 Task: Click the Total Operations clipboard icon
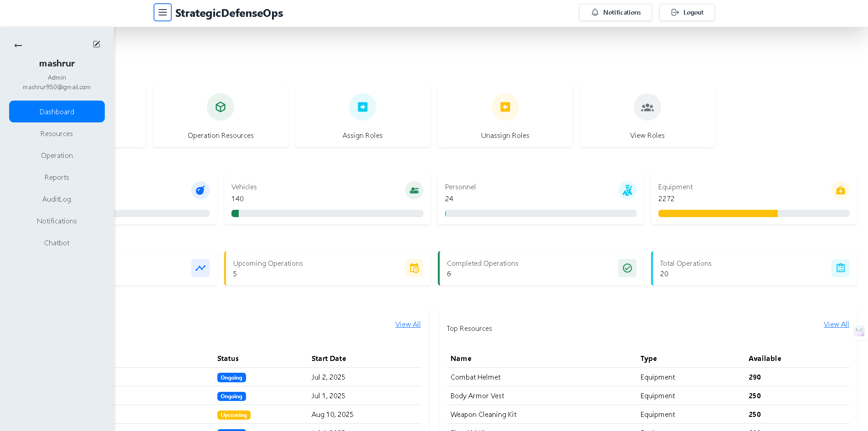pyautogui.click(x=841, y=268)
